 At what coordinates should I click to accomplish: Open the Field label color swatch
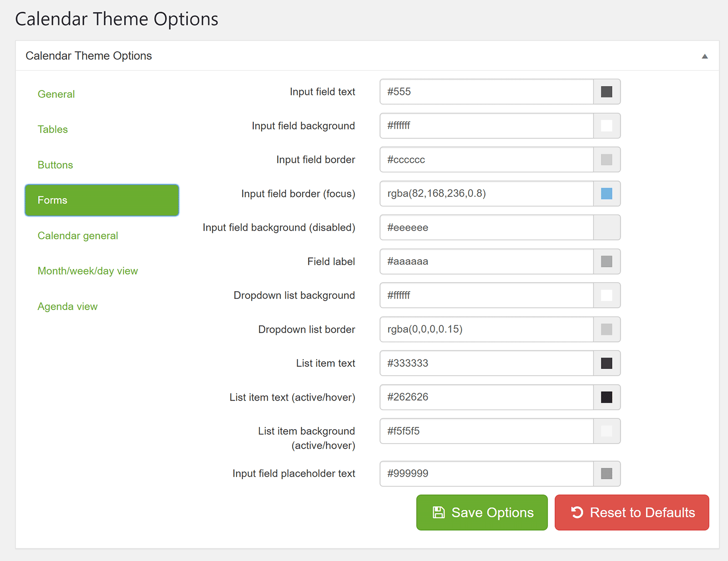607,261
